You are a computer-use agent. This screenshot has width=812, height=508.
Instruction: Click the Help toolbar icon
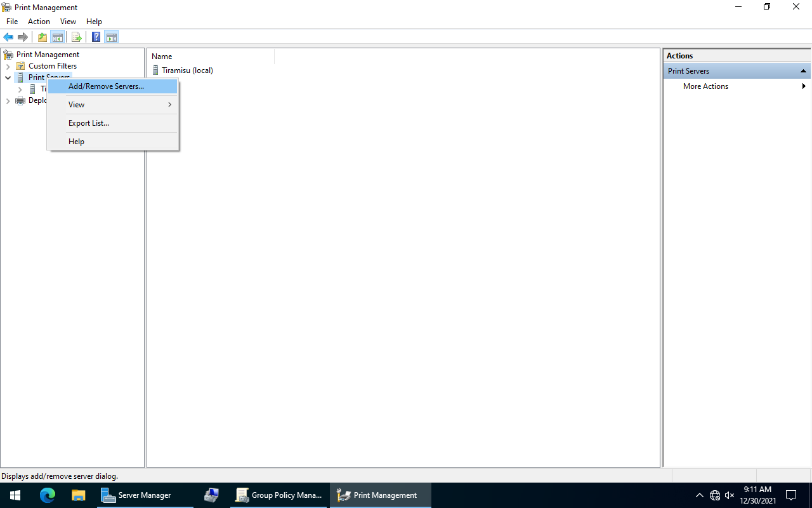[x=96, y=37]
